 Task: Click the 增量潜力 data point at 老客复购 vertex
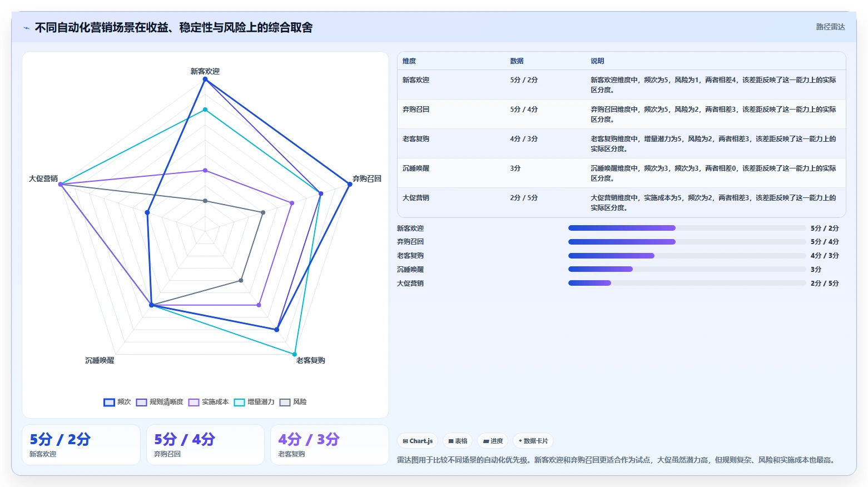(295, 354)
